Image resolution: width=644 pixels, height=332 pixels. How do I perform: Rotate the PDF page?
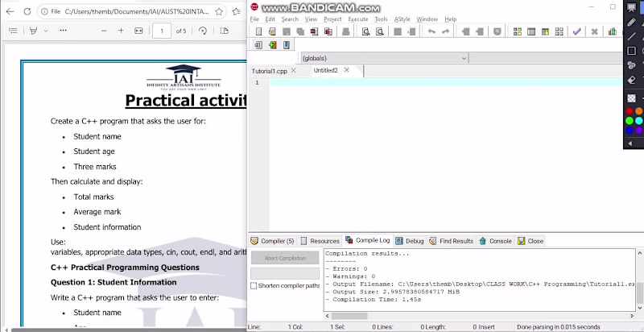203,31
